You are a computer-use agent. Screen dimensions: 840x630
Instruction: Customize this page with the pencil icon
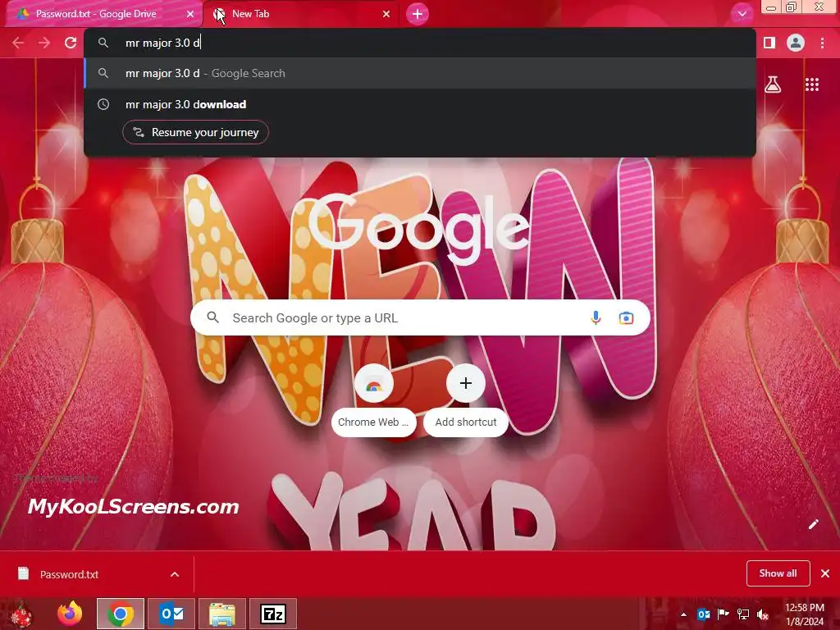813,524
